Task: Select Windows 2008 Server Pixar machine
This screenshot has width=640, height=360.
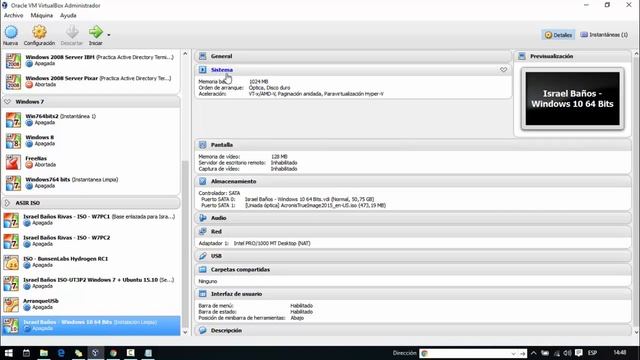Action: click(x=91, y=81)
